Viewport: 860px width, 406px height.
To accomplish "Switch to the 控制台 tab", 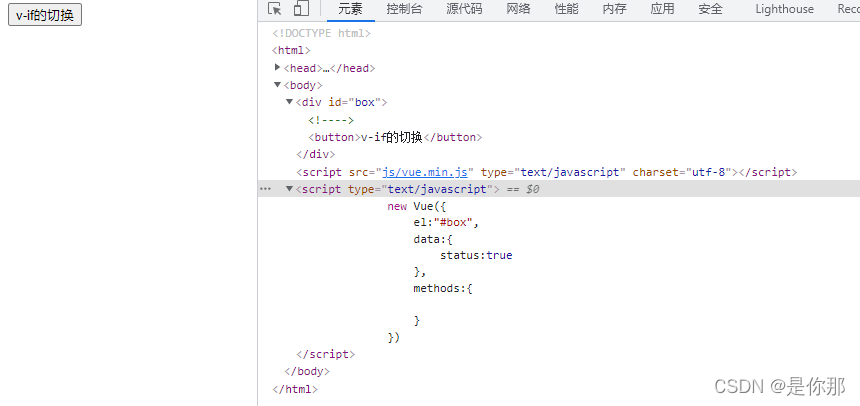I will [x=404, y=9].
